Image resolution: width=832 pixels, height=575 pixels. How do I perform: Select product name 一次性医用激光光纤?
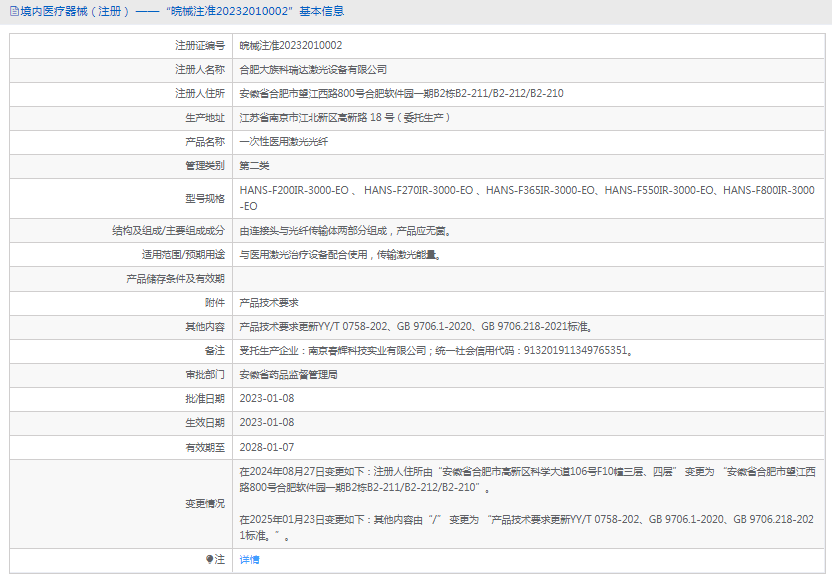pos(284,142)
